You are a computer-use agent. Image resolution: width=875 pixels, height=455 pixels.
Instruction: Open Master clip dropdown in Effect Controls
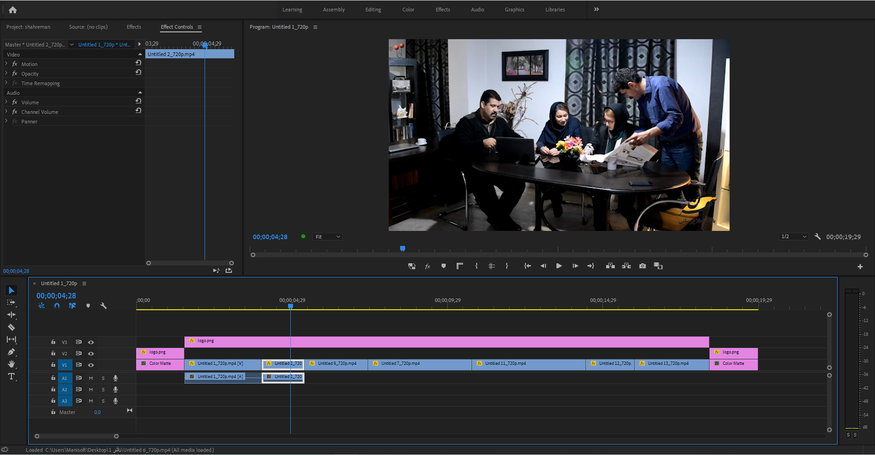coord(71,45)
